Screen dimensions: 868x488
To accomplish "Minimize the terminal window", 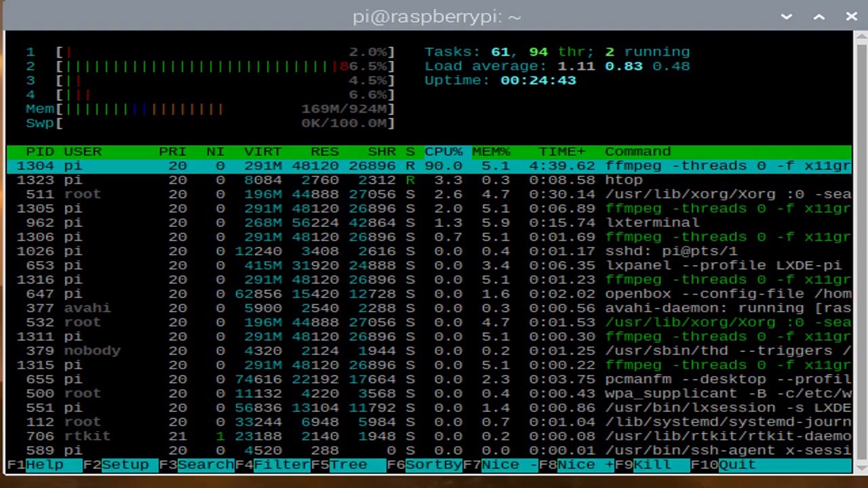I will [787, 16].
